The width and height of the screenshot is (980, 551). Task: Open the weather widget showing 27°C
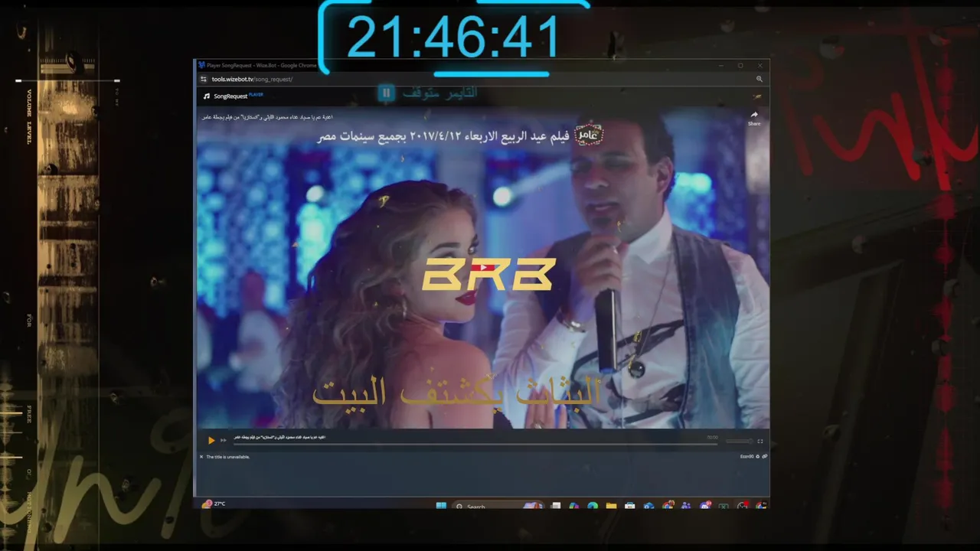(x=214, y=504)
